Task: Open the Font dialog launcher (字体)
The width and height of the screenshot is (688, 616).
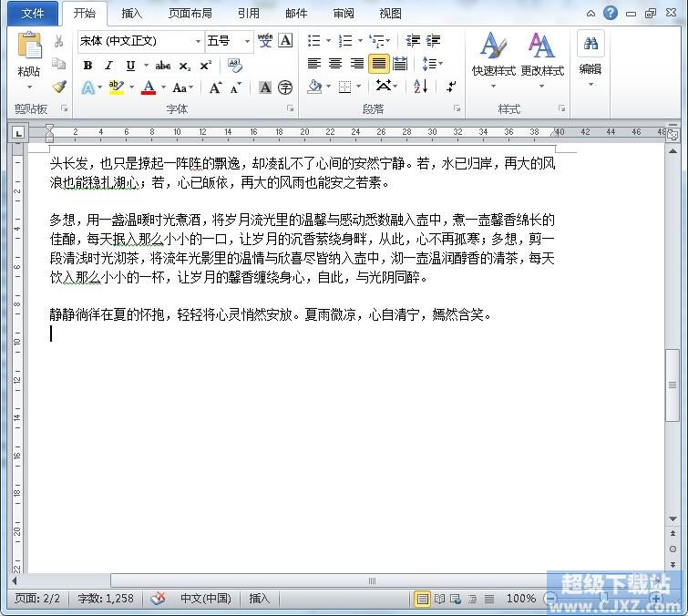Action: click(x=291, y=109)
